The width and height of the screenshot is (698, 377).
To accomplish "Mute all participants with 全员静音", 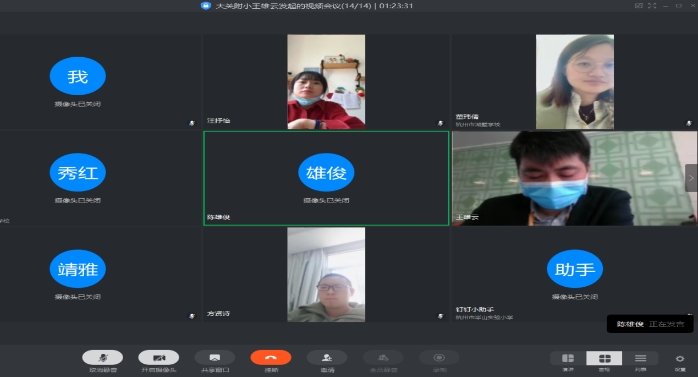I will [x=383, y=357].
